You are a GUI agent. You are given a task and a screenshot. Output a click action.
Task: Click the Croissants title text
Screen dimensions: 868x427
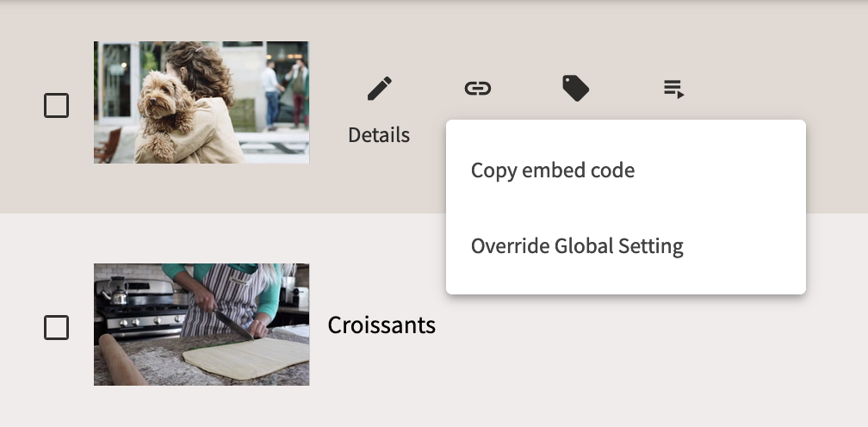point(381,325)
